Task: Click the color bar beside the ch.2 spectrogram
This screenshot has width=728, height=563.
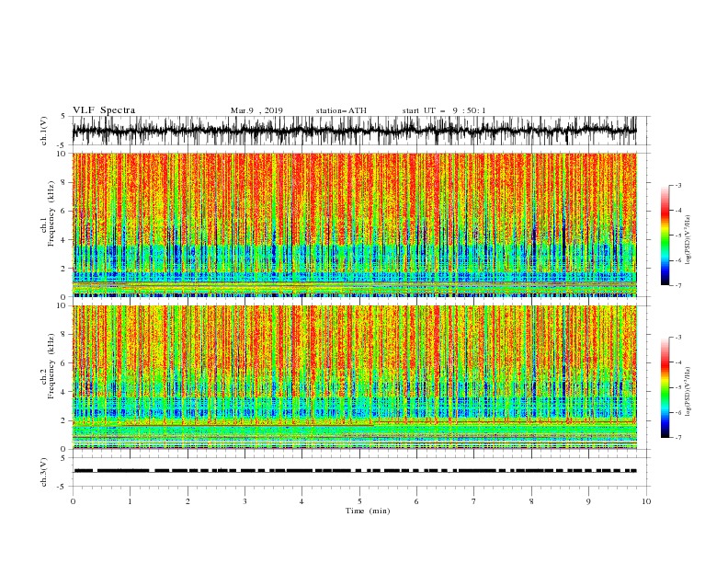Action: 665,387
